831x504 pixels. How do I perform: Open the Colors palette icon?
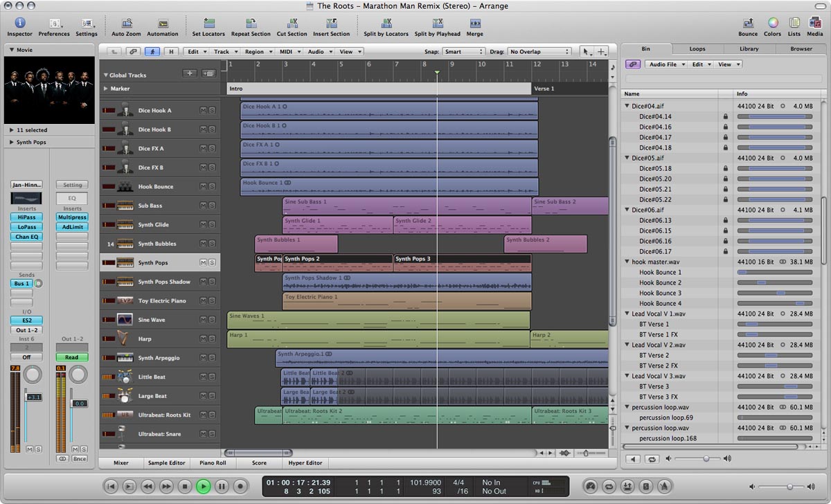coord(772,24)
